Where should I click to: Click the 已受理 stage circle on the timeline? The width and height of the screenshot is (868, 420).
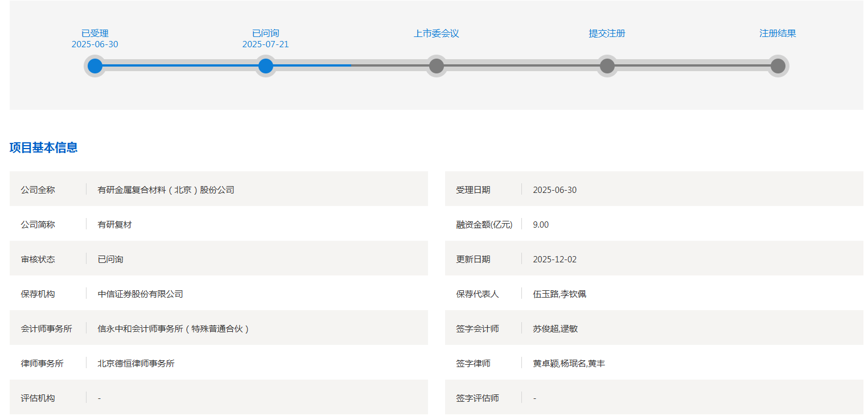[95, 66]
